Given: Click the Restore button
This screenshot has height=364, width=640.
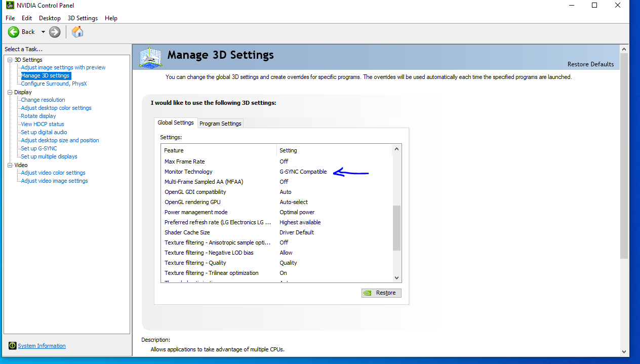Looking at the screenshot, I should point(381,293).
